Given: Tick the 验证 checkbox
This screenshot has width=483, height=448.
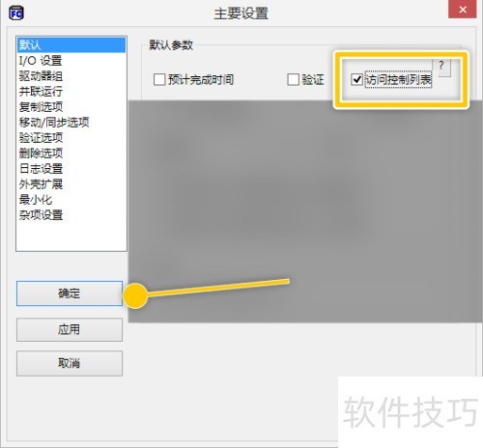Looking at the screenshot, I should point(293,79).
